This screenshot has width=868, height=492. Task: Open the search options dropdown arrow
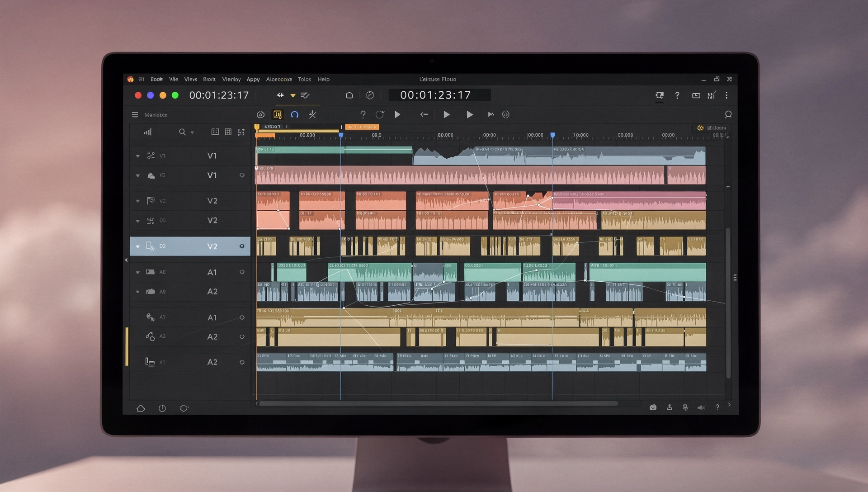(x=192, y=132)
